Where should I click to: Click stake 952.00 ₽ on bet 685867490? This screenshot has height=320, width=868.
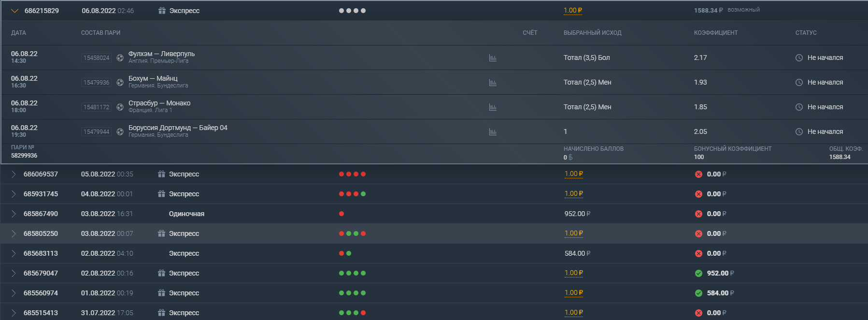point(577,214)
